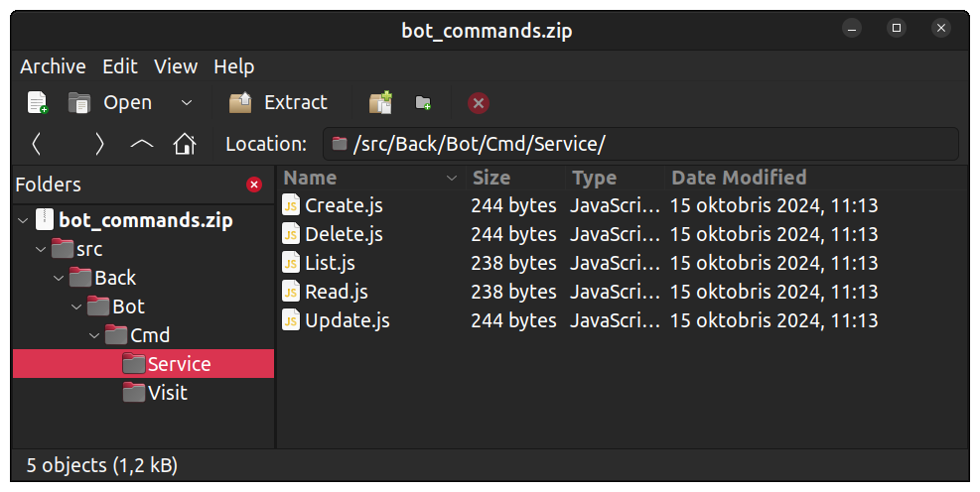Click the Name column sort arrow
The width and height of the screenshot is (980, 492).
click(451, 179)
